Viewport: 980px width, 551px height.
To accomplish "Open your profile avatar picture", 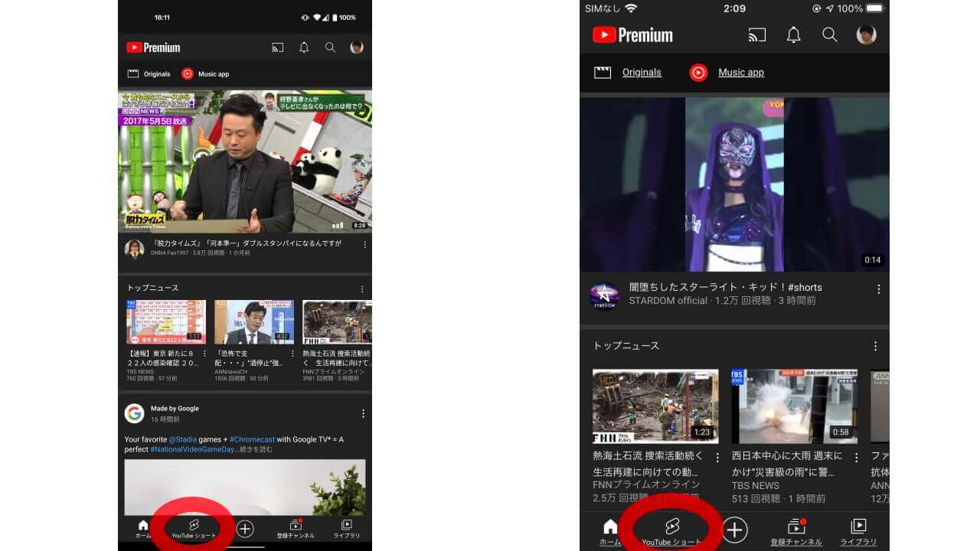I will point(866,34).
